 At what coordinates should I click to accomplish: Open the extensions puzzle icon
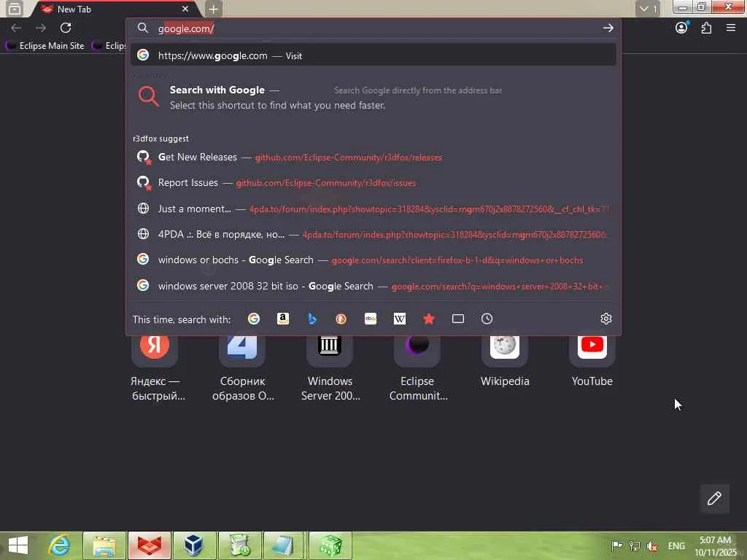coord(706,28)
